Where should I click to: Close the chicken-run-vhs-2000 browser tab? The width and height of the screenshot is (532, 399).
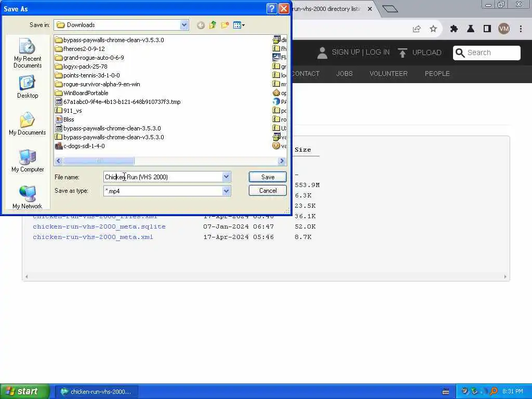click(370, 9)
